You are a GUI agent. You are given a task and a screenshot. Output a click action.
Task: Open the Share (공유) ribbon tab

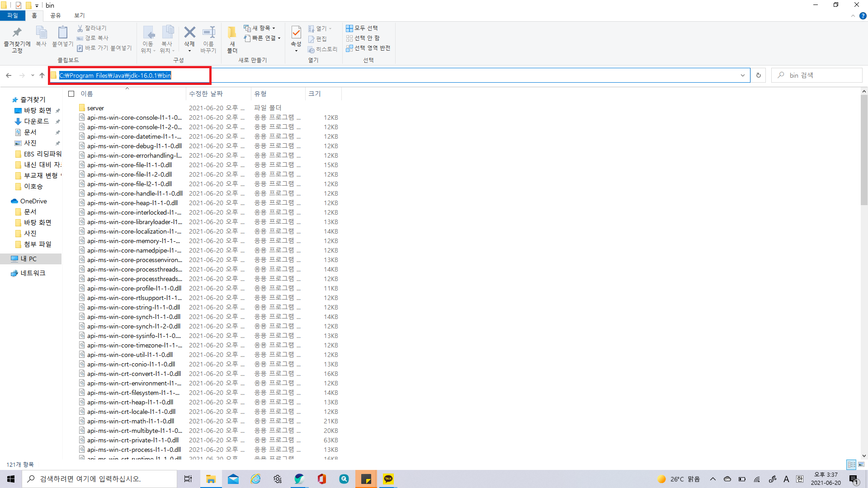pyautogui.click(x=55, y=15)
